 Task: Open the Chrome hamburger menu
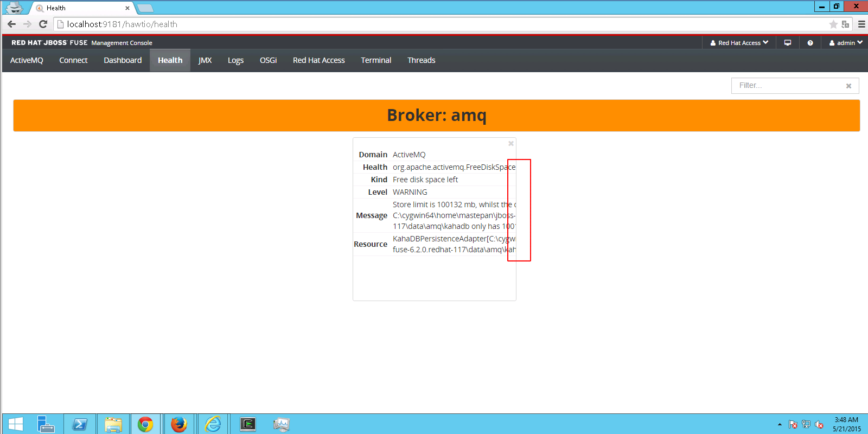tap(861, 24)
